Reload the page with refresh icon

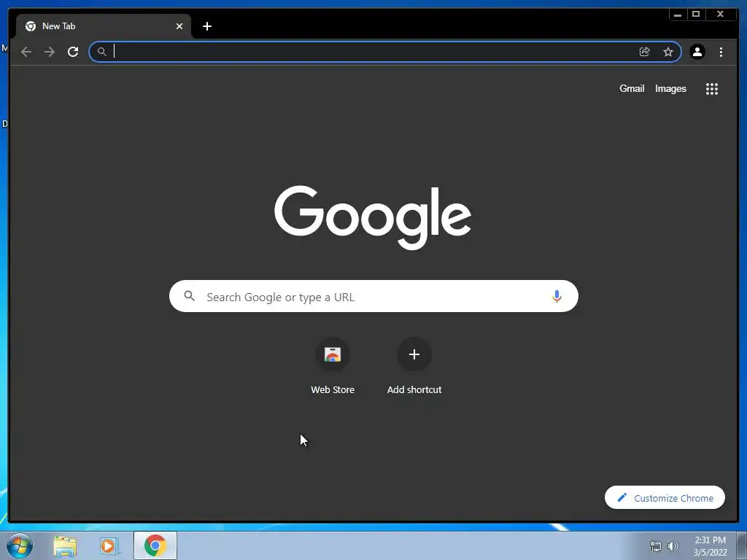(x=73, y=52)
